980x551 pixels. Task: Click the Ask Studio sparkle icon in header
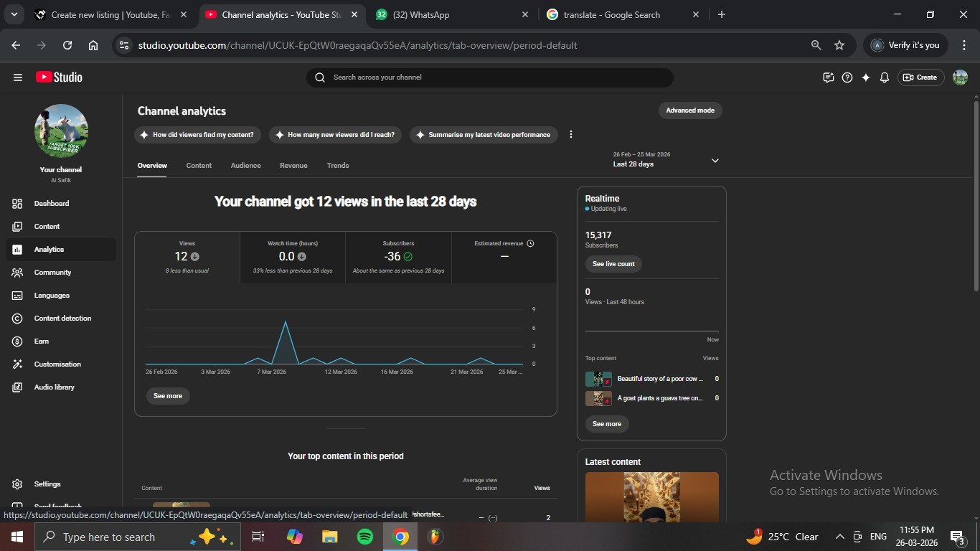coord(866,77)
